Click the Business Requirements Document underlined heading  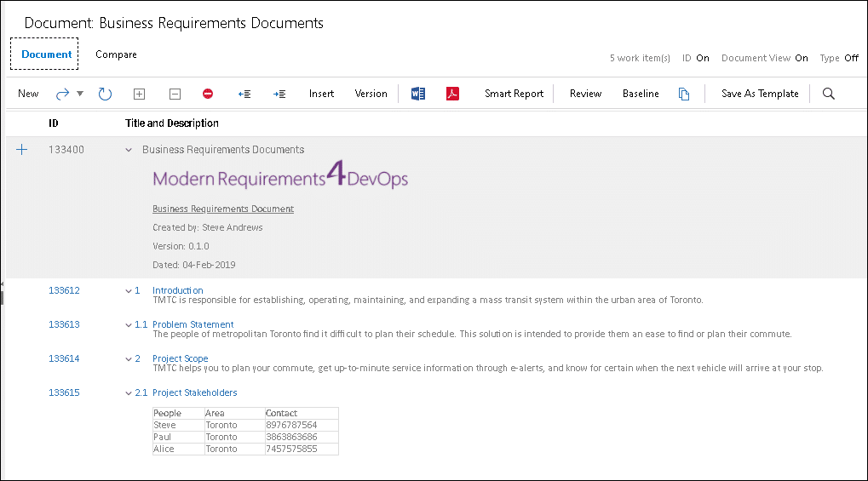click(x=223, y=209)
